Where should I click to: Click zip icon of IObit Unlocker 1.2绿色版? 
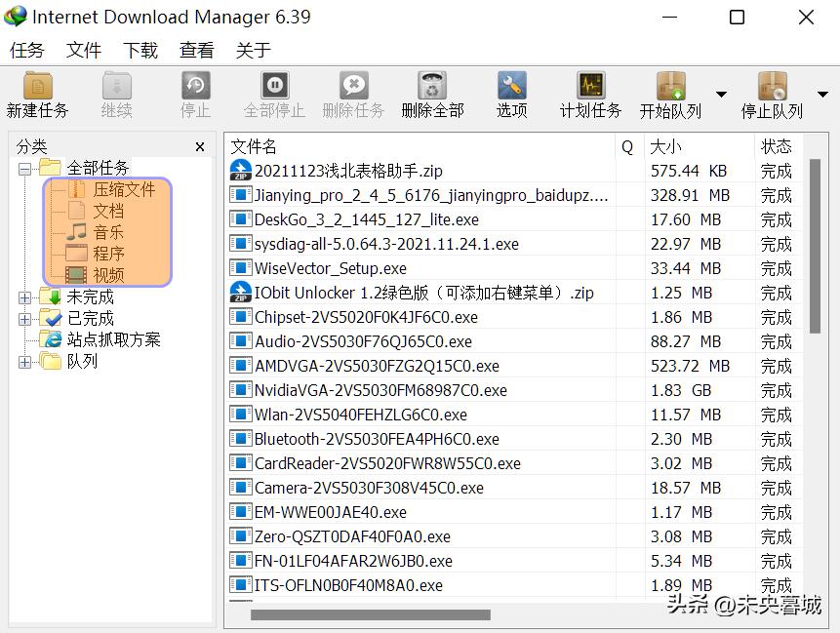[241, 292]
